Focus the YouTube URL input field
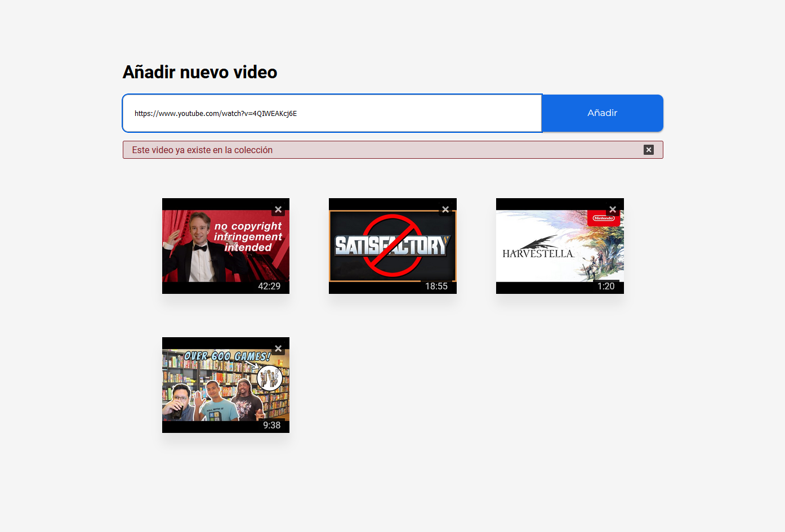 click(x=332, y=113)
